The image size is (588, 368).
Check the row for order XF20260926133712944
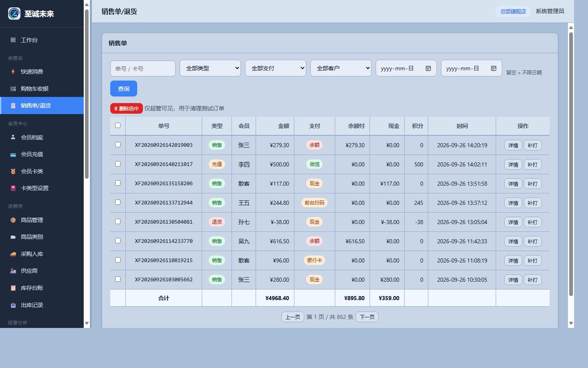(118, 202)
